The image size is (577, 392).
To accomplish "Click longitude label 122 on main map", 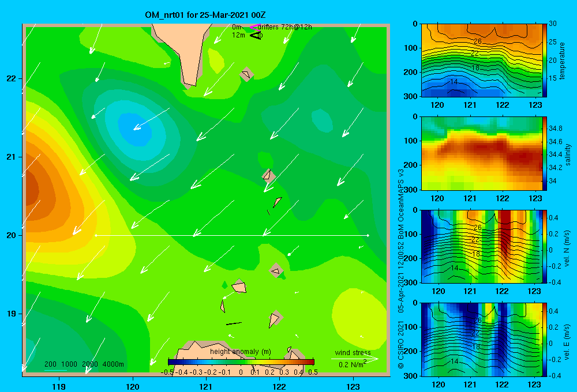I will pos(279,386).
